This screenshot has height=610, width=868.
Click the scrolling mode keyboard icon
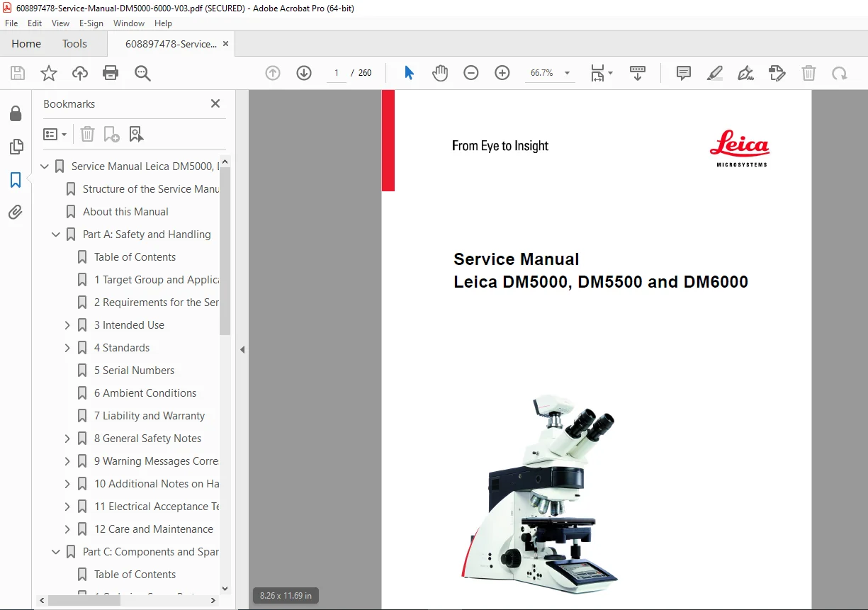tap(638, 73)
